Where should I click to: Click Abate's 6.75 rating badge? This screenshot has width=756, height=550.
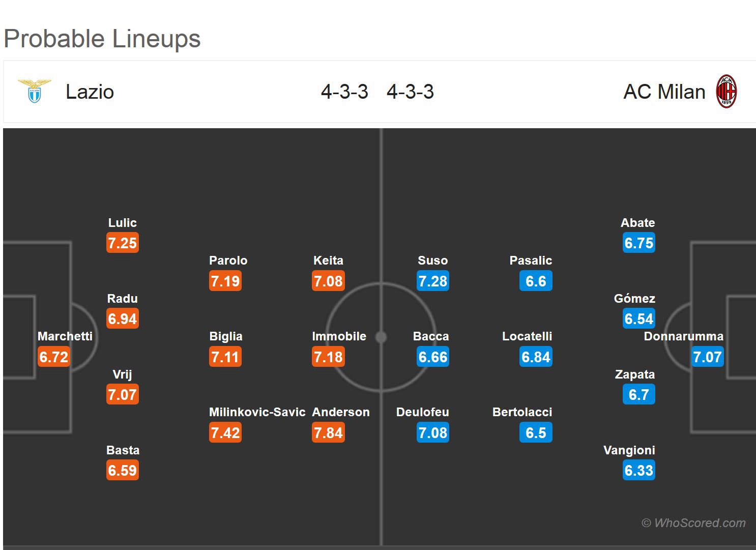pyautogui.click(x=638, y=243)
